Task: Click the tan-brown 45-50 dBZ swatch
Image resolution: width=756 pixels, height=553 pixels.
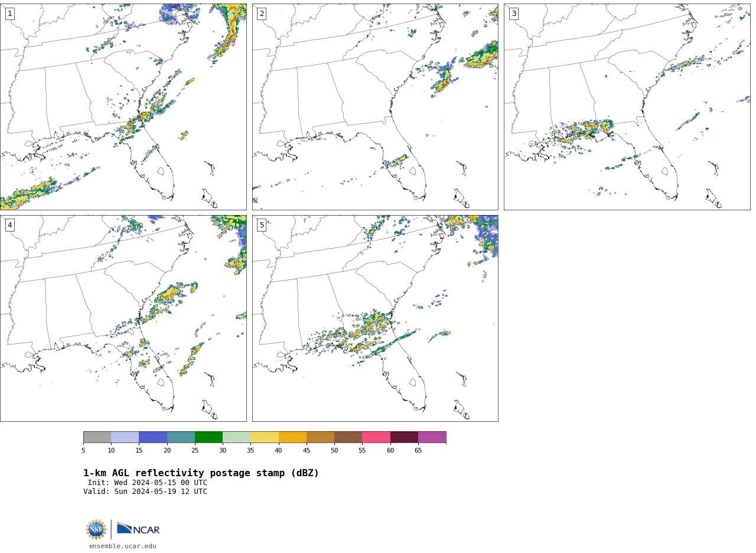Action: (320, 437)
